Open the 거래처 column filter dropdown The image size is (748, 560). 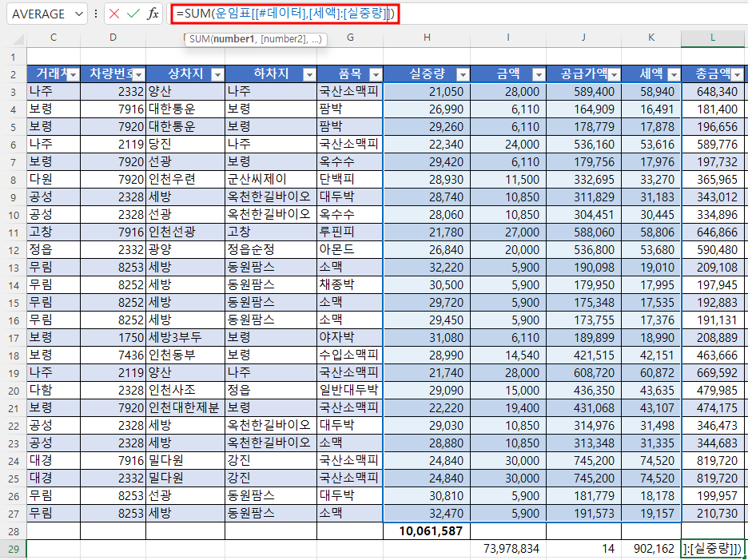point(74,74)
